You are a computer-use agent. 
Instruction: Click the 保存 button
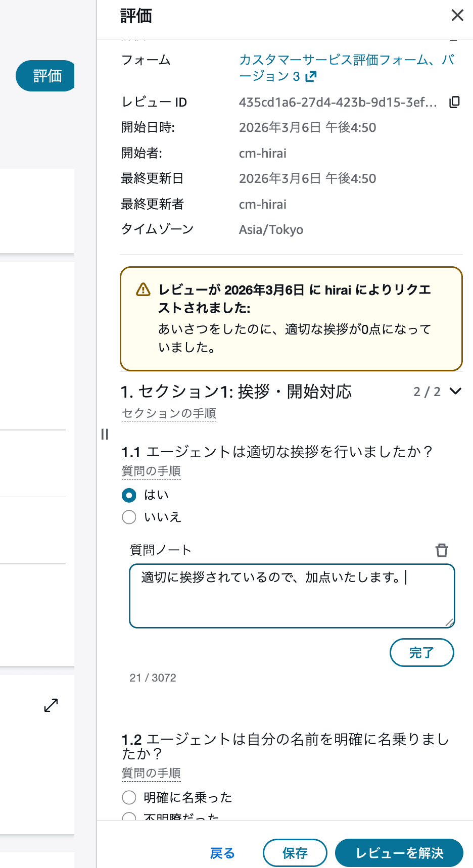tap(295, 853)
